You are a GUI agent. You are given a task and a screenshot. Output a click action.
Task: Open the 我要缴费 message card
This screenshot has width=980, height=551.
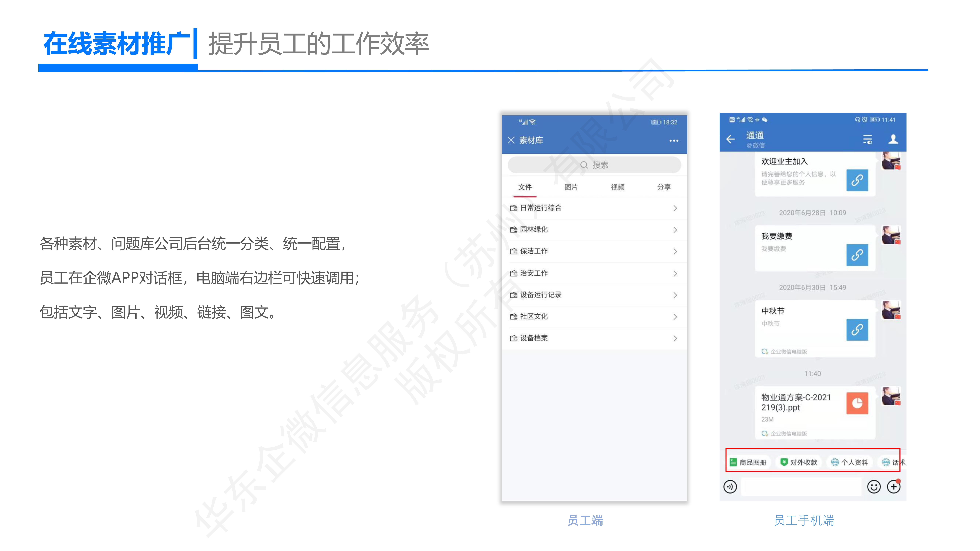click(815, 248)
